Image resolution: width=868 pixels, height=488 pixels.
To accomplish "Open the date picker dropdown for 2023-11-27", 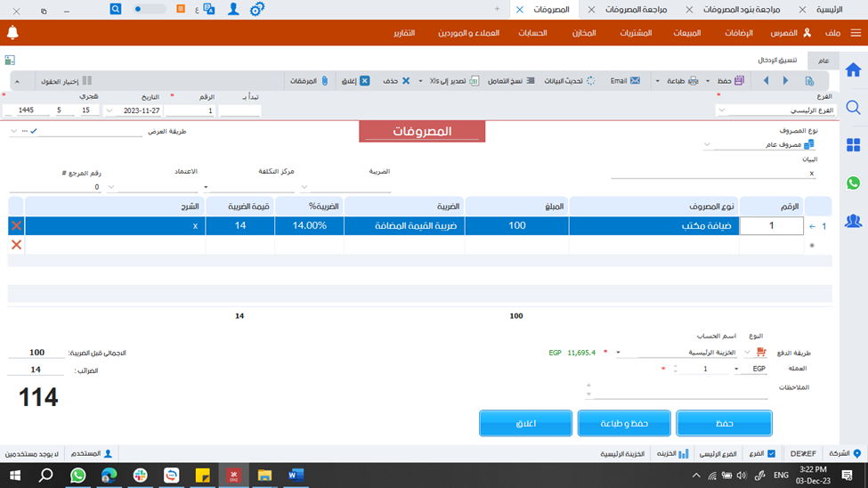I will pyautogui.click(x=110, y=111).
